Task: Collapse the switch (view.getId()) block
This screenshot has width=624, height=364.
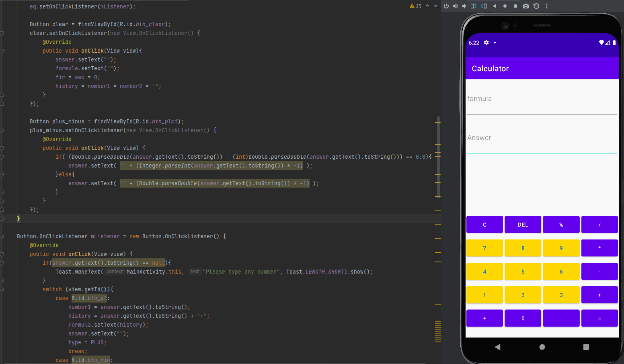Action: pos(2,290)
